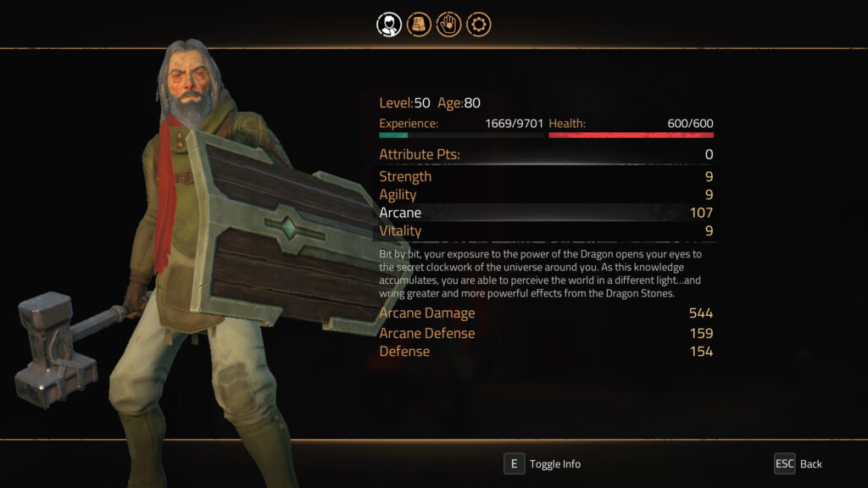Select the Vitality attribute row
This screenshot has width=868, height=488.
pos(546,230)
